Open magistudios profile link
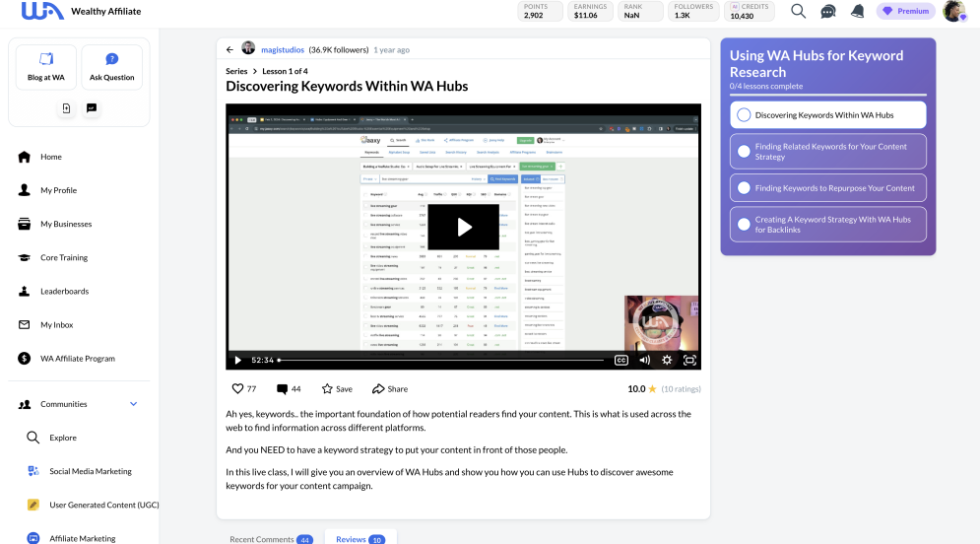 point(283,50)
